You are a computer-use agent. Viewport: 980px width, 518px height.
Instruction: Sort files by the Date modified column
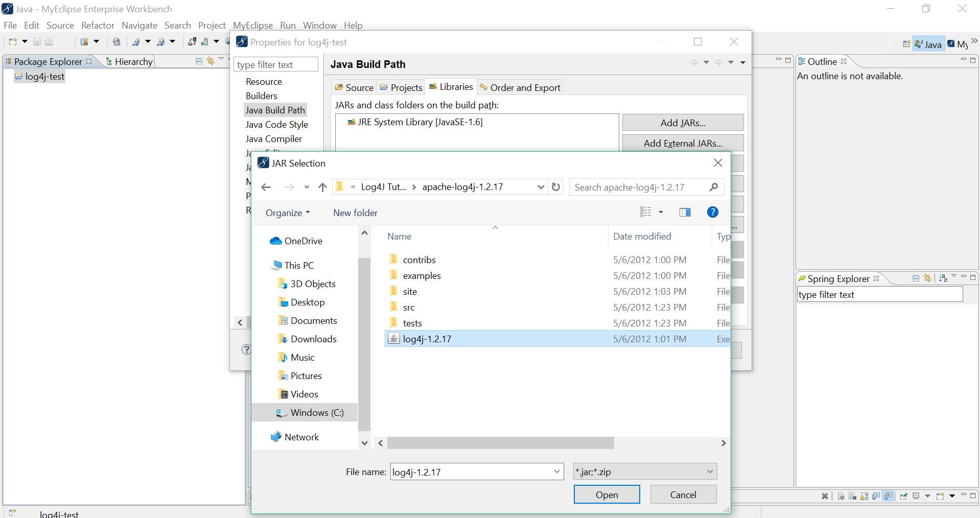tap(642, 236)
